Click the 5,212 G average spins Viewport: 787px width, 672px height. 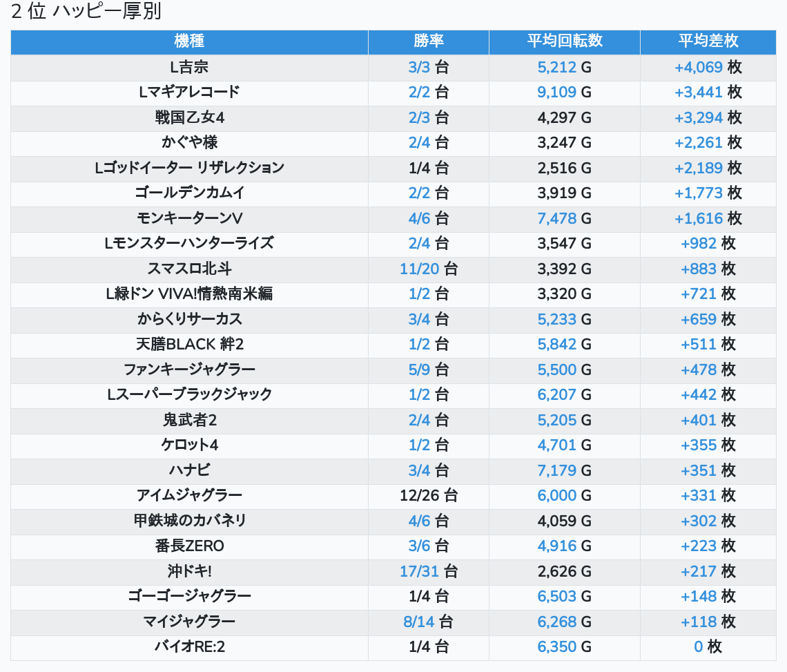coord(565,67)
